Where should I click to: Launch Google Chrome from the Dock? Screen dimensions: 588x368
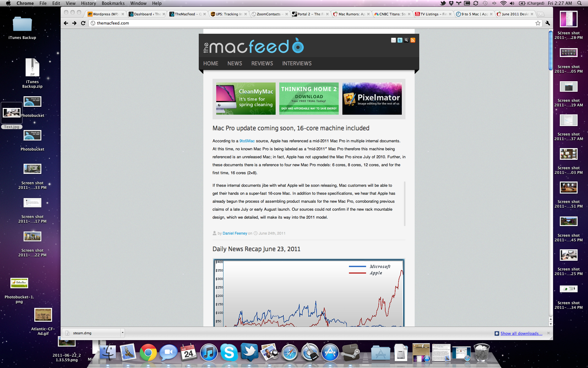pos(148,353)
